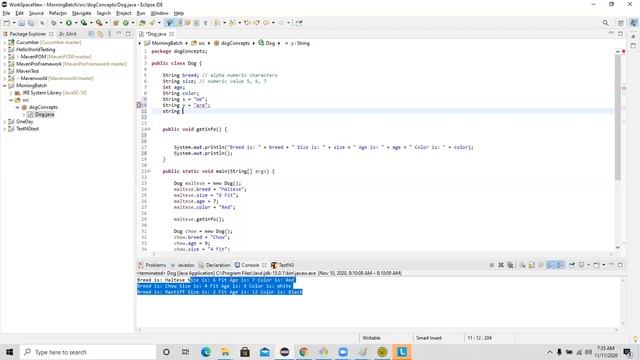Click the Last Edit Location arrow icon
Viewport: 640px width, 360px height.
pos(247,23)
